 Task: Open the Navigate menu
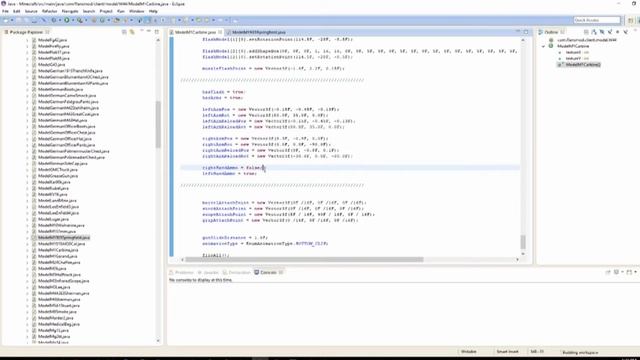click(70, 11)
